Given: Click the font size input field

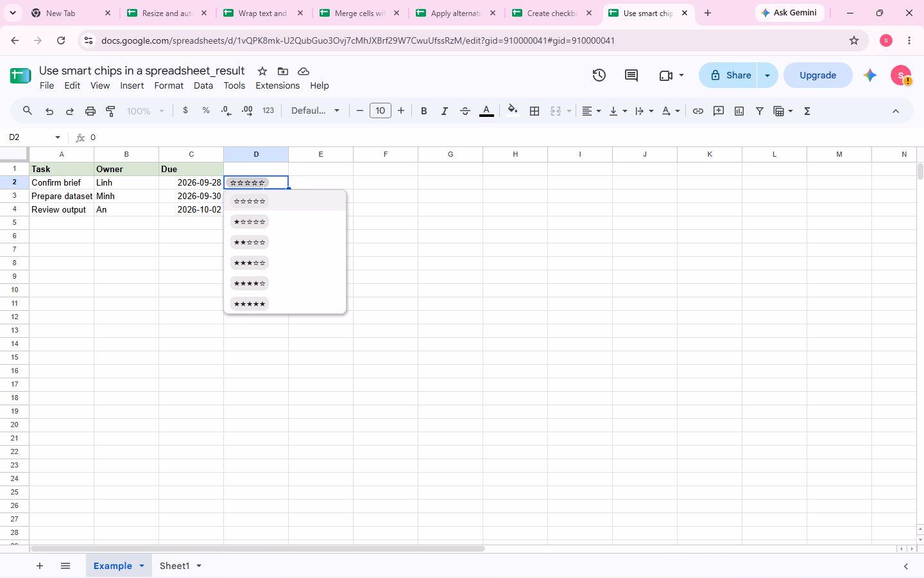Looking at the screenshot, I should point(381,110).
